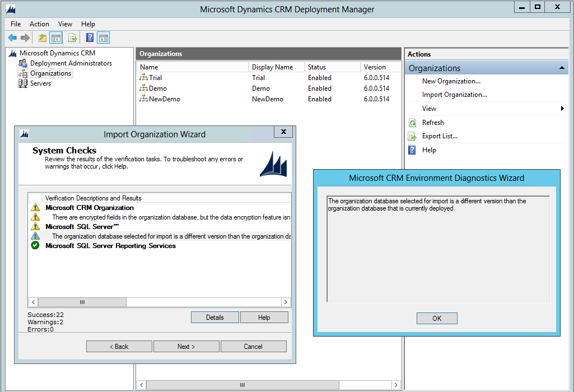This screenshot has width=574, height=392.
Task: Click the diagnostics message text box
Action: (438, 249)
